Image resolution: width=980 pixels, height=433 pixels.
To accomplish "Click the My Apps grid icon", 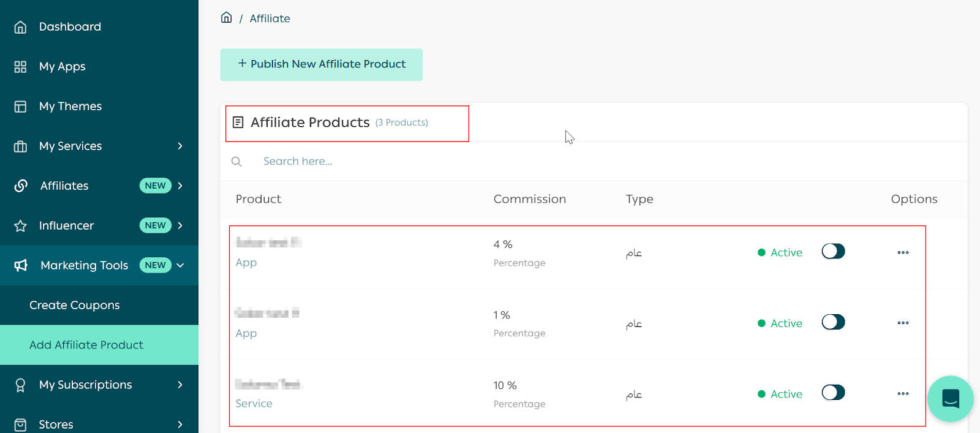I will pos(20,67).
